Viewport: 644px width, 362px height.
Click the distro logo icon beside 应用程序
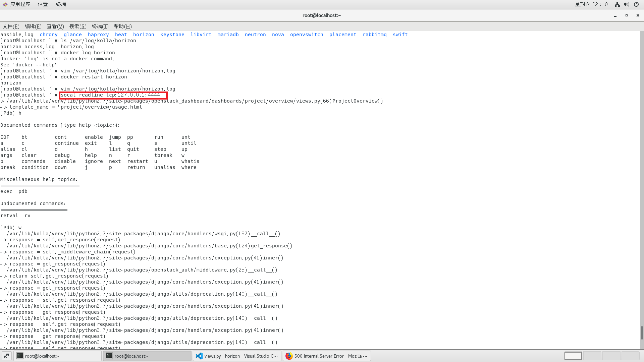click(x=4, y=4)
